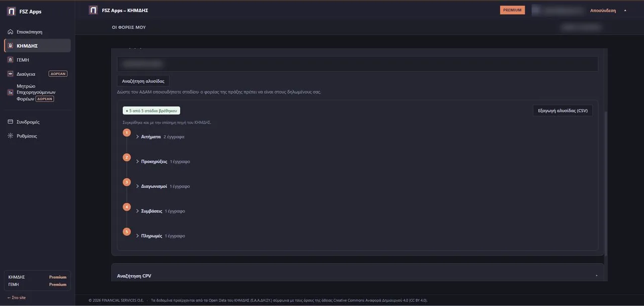Open Μητρώο Επιχορηγούμενων Φορέων icon
The width and height of the screenshot is (644, 306).
pos(11,92)
